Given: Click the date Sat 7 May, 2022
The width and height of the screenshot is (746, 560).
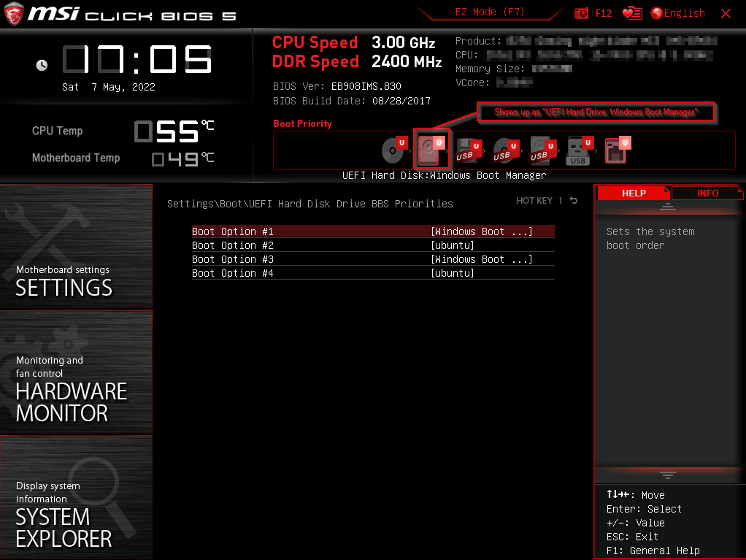Looking at the screenshot, I should [109, 87].
